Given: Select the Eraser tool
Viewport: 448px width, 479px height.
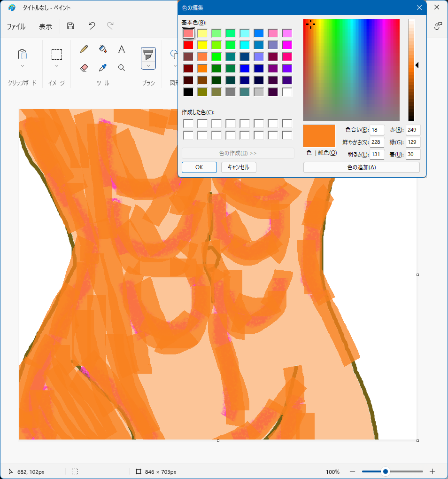Looking at the screenshot, I should 84,68.
